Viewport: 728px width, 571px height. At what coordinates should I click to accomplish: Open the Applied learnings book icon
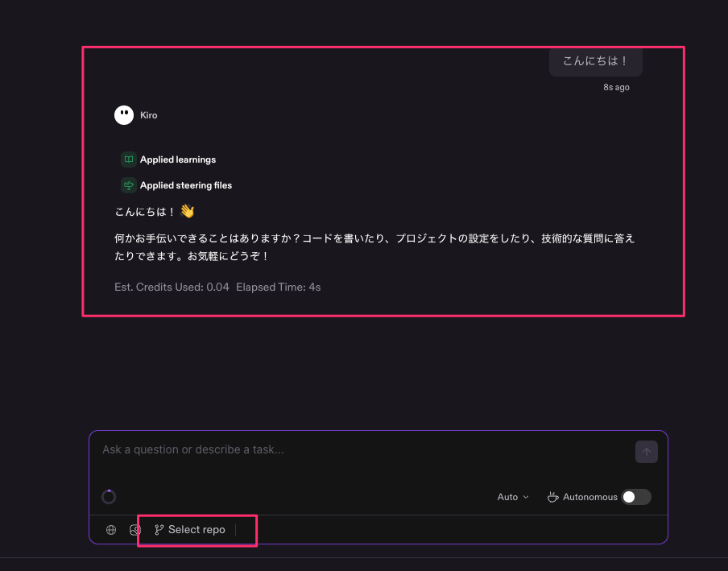click(129, 159)
